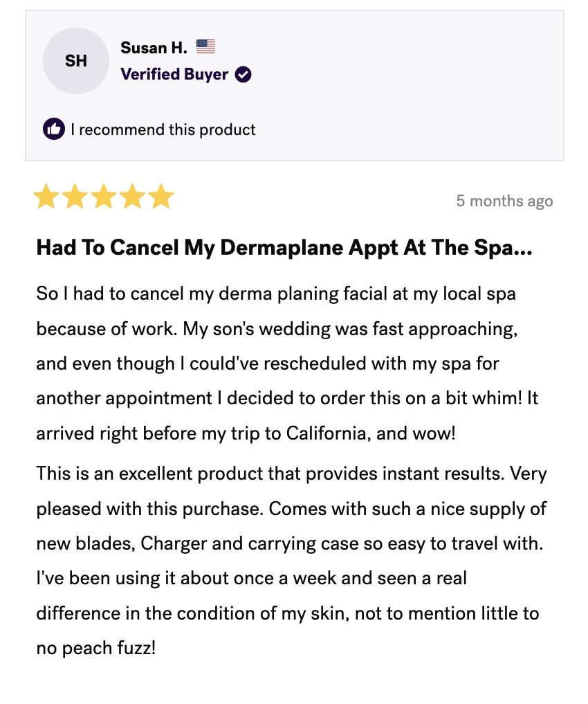
Task: Click the thumbs-up recommend icon
Action: click(54, 129)
